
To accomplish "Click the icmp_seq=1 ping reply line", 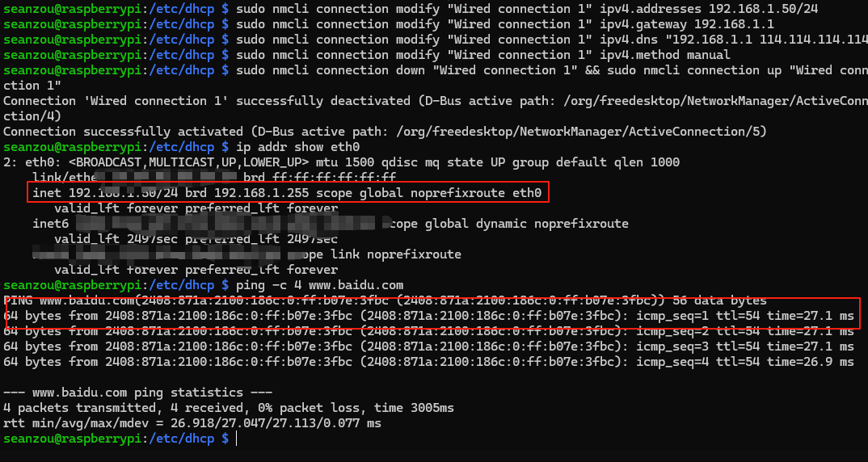I will (428, 316).
